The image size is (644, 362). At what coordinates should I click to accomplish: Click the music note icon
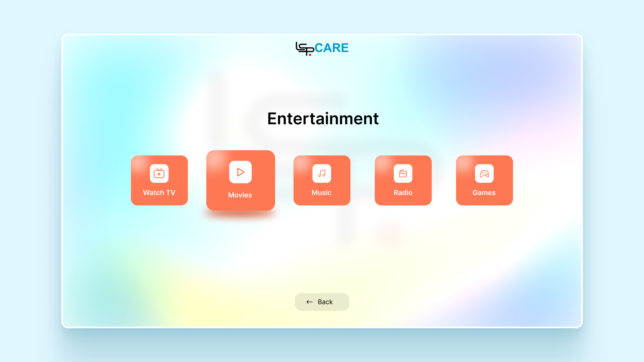322,173
